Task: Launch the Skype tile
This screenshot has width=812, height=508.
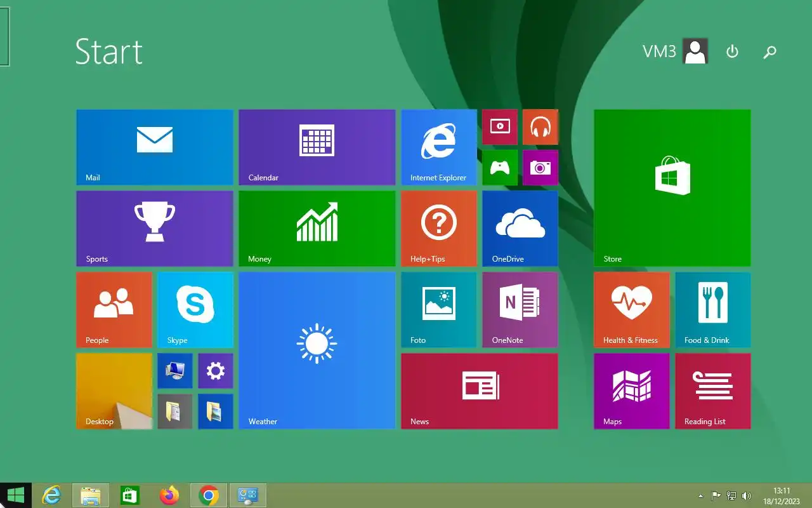Action: (x=195, y=310)
